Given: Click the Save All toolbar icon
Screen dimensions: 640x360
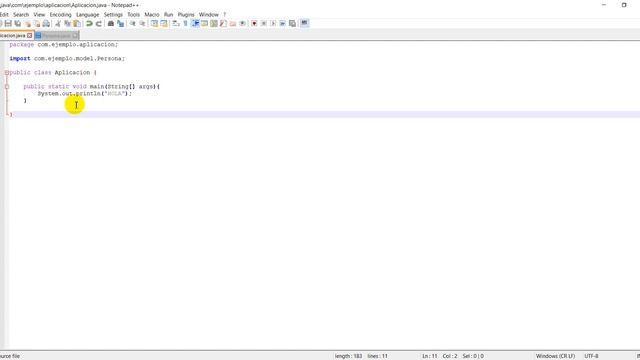Looking at the screenshot, I should 18,24.
